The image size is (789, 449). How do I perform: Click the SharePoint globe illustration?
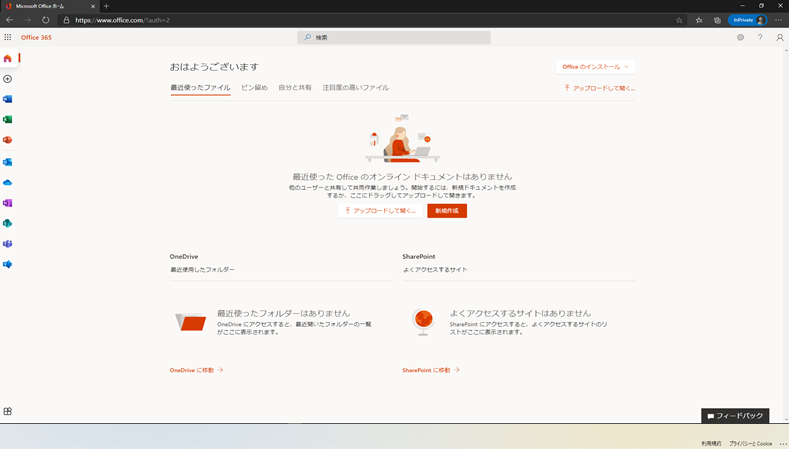[423, 322]
